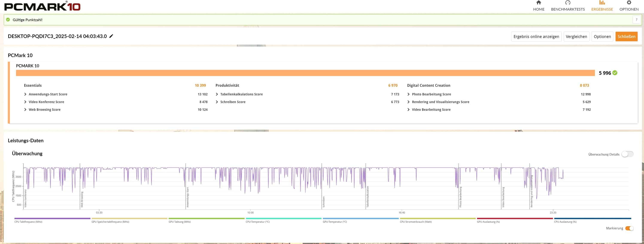The image size is (644, 244).
Task: Click green checkmark beside score 5 996
Action: [615, 73]
